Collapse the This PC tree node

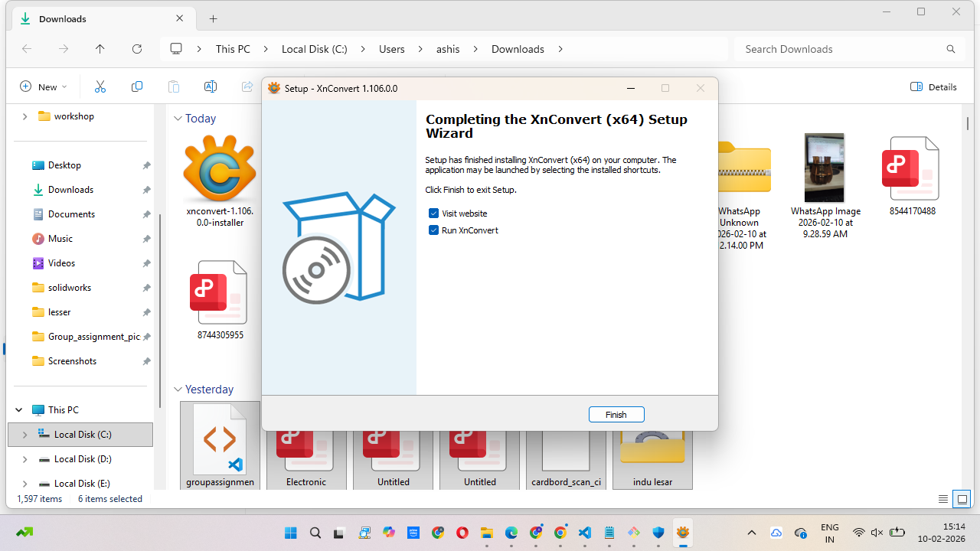[19, 410]
